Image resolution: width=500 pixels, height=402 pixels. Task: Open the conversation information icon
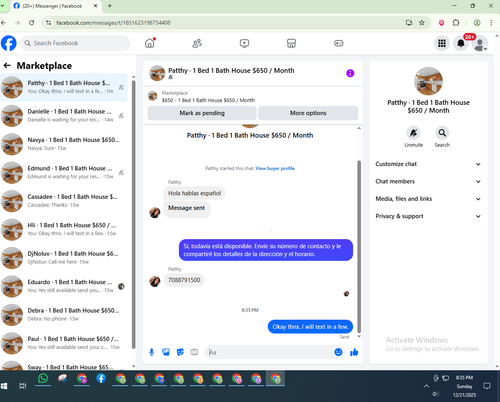[350, 73]
